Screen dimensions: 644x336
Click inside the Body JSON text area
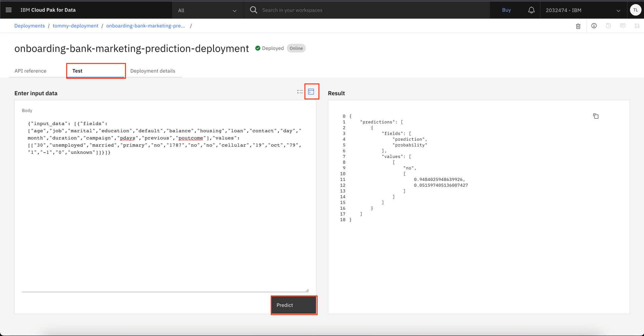(165, 204)
